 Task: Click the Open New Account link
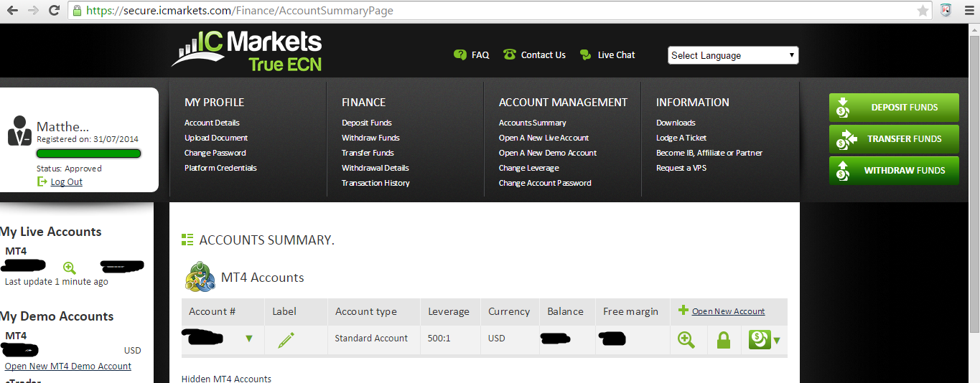728,311
